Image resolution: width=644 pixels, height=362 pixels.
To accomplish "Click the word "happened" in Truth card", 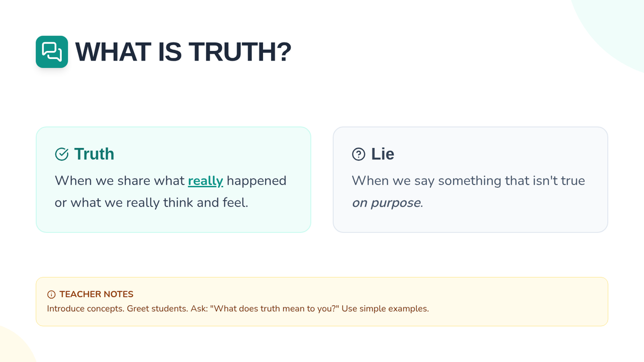I will click(x=257, y=181).
